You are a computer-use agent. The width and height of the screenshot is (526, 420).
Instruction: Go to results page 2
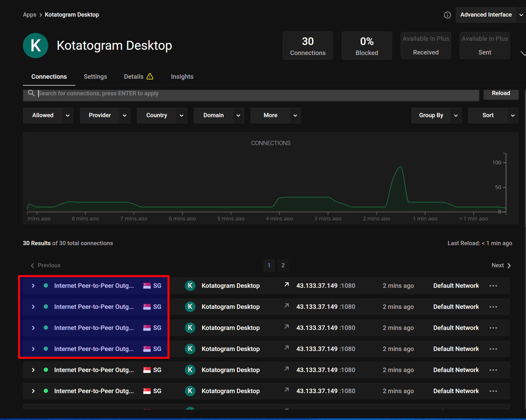[283, 265]
